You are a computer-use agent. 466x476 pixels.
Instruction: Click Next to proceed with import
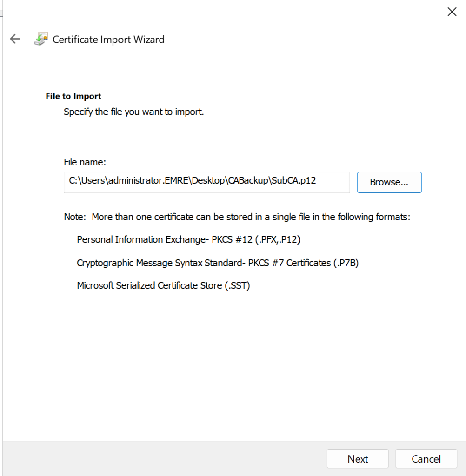358,459
